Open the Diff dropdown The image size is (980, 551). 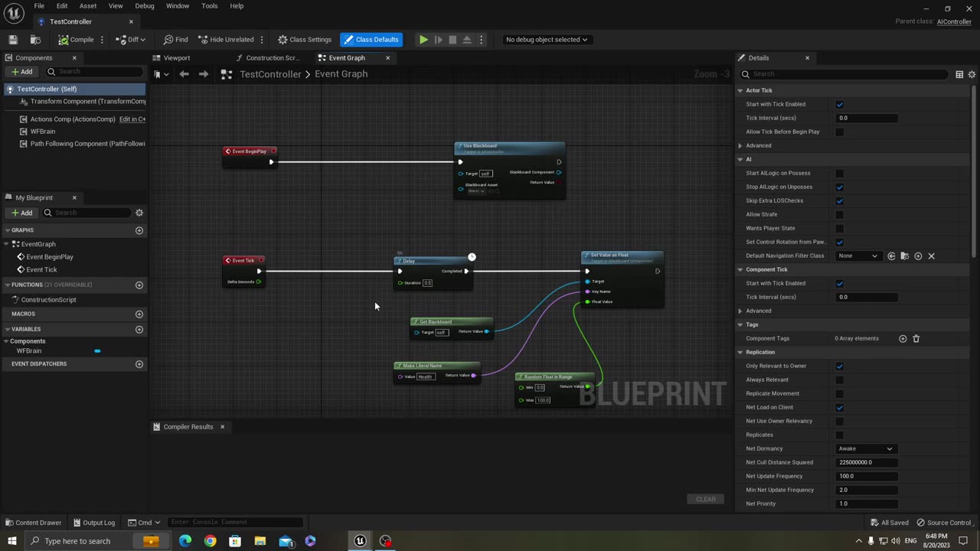coord(131,40)
